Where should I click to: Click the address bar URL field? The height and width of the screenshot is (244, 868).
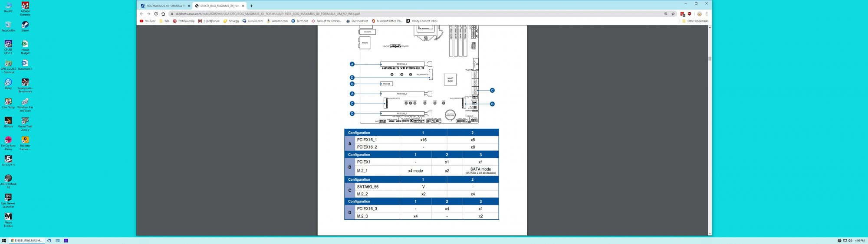click(x=391, y=14)
